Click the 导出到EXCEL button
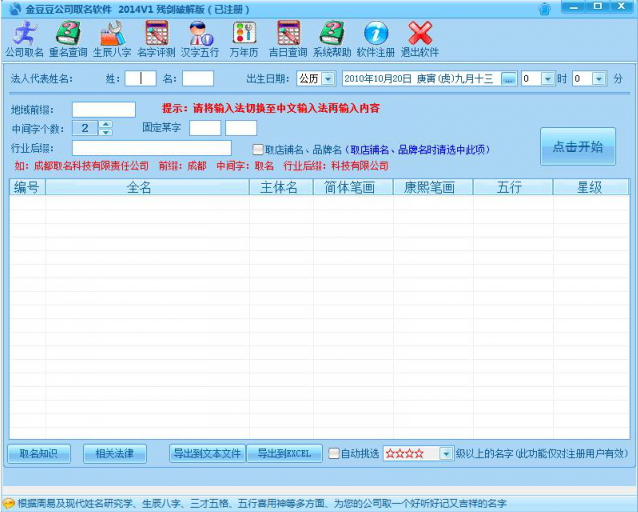 coord(284,454)
